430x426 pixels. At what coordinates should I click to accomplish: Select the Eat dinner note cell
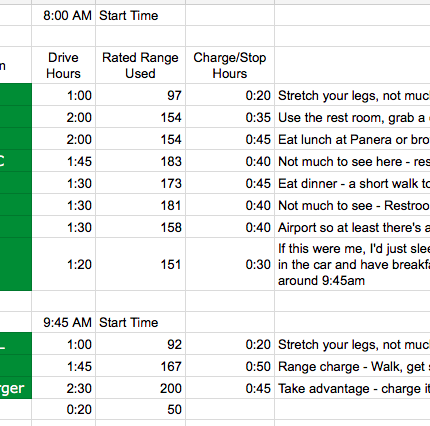point(352,183)
